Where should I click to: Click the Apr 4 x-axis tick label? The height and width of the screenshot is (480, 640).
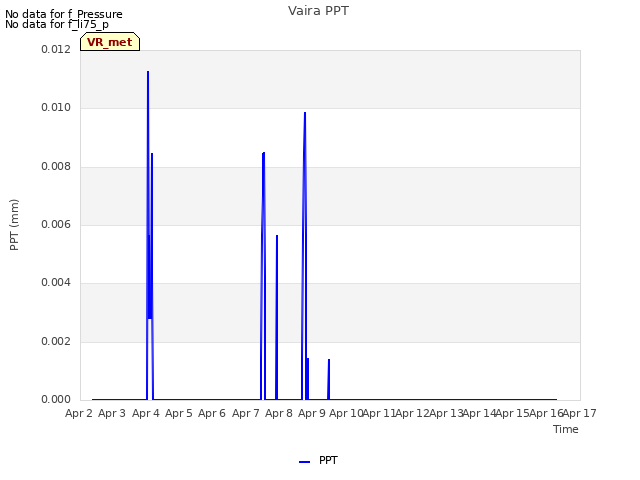pyautogui.click(x=146, y=413)
